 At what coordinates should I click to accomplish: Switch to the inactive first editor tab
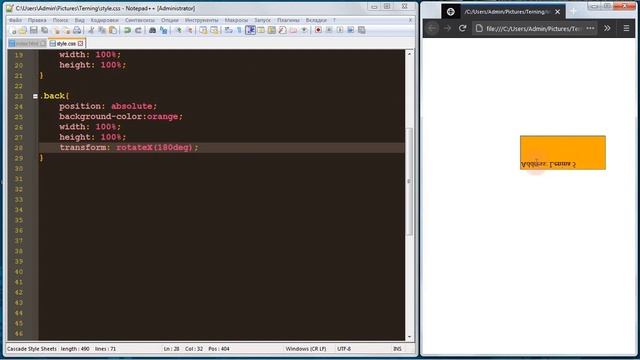[27, 43]
